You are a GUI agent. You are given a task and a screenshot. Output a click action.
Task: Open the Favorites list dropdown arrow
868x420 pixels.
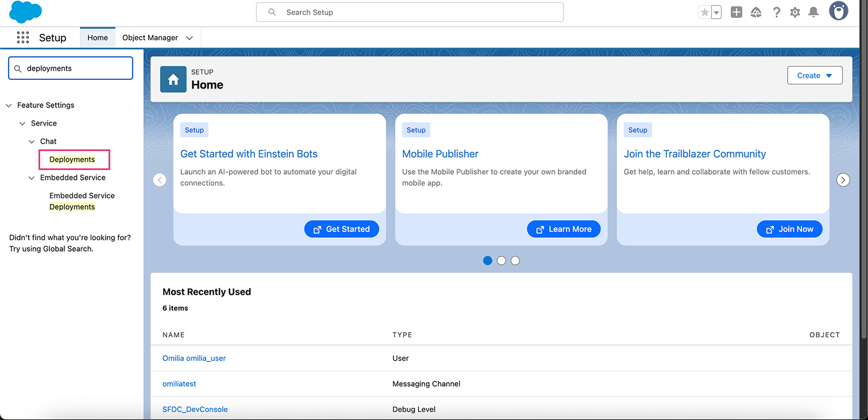[x=716, y=12]
